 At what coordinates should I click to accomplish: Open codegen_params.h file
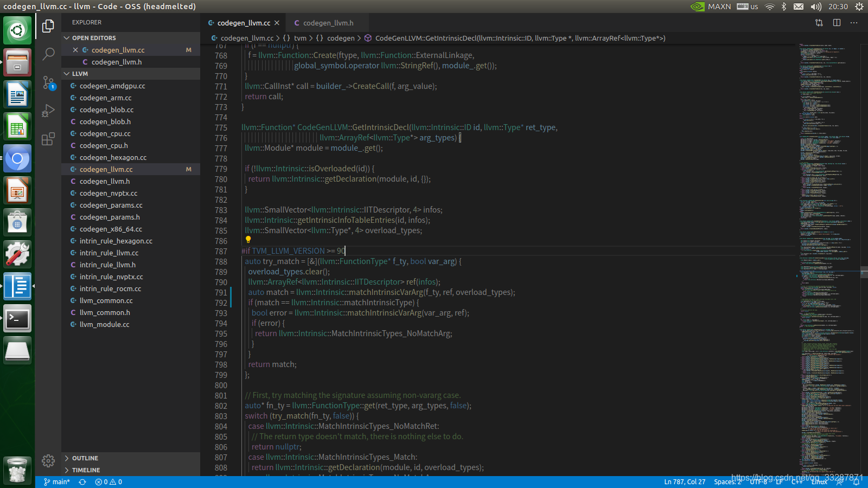click(x=131, y=217)
